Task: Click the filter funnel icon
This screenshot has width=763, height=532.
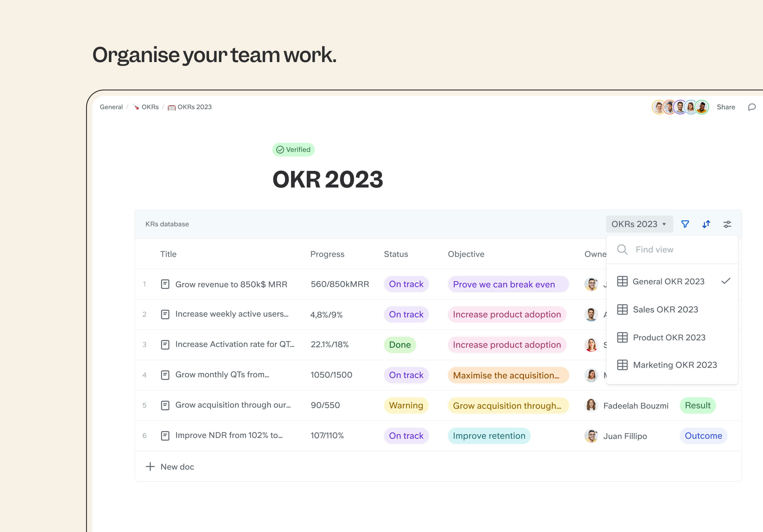Action: (x=685, y=224)
